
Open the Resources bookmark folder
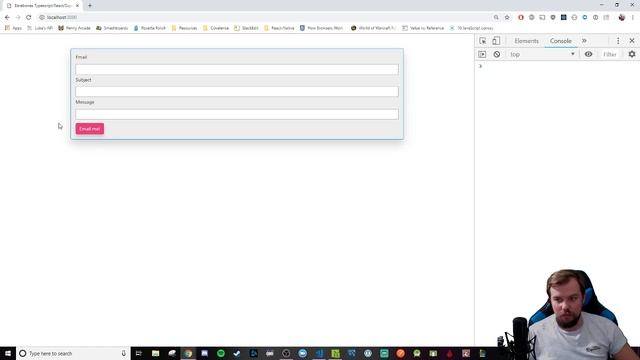click(184, 28)
